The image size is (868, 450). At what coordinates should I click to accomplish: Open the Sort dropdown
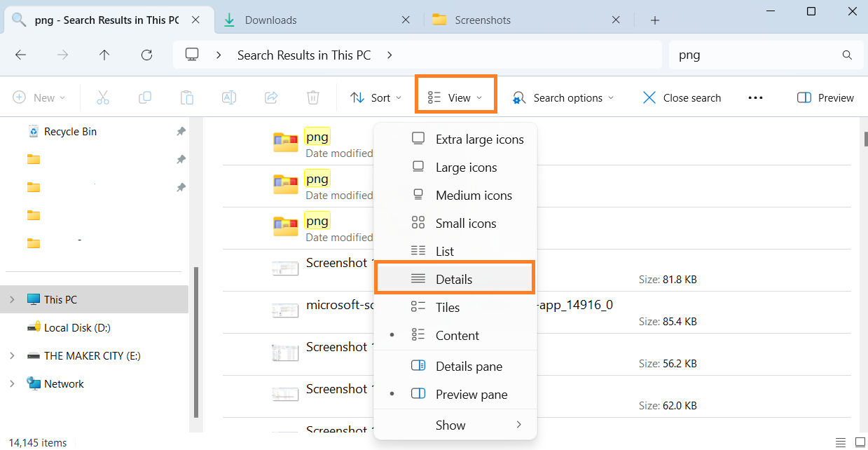[376, 97]
